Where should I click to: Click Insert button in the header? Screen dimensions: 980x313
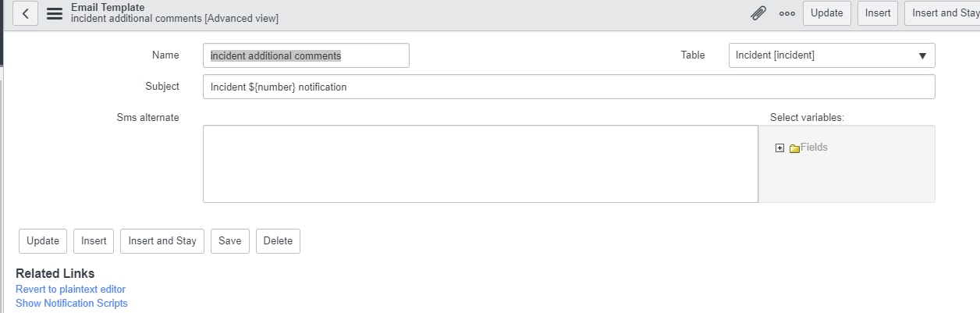(x=878, y=13)
